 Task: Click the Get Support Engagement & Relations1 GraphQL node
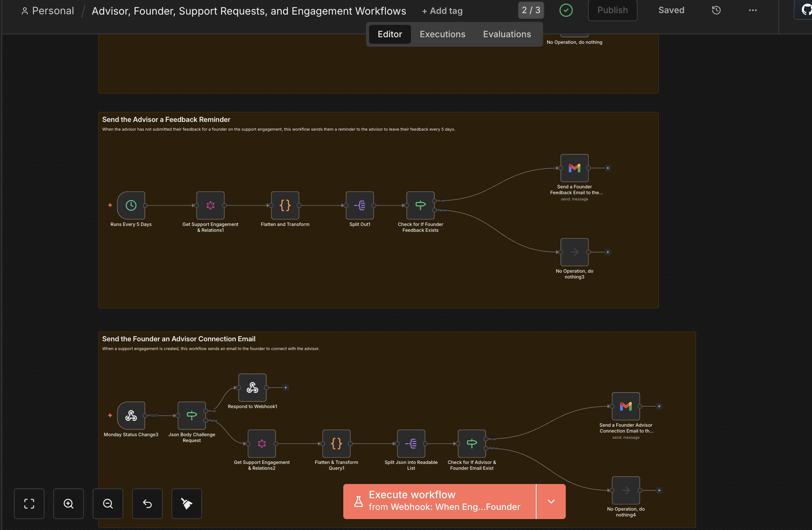[x=210, y=206]
